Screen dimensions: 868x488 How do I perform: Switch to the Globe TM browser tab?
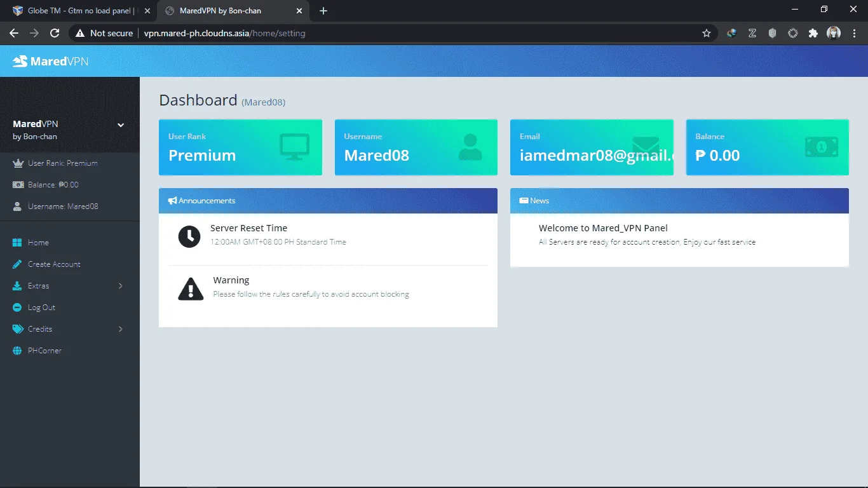click(79, 11)
